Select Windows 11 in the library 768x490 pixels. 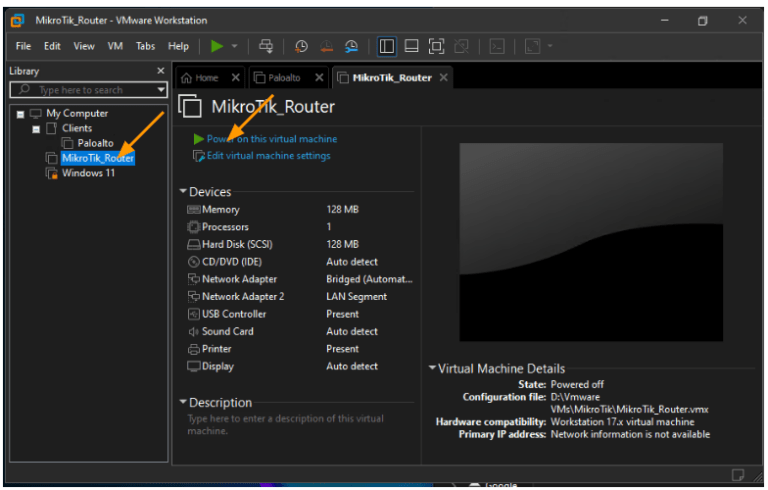88,173
